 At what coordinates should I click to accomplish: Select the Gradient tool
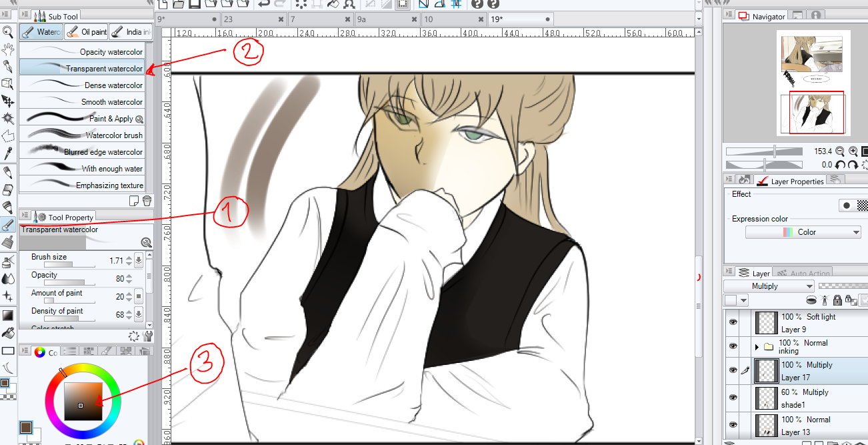[8, 316]
